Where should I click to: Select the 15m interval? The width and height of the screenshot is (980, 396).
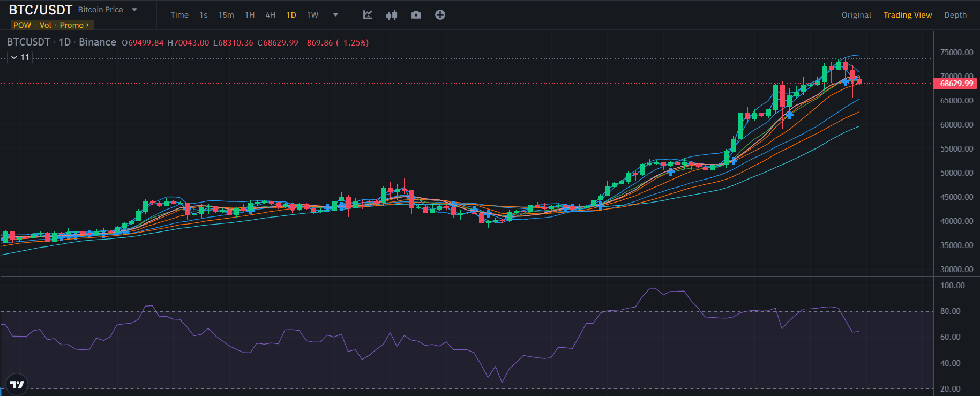click(x=226, y=15)
